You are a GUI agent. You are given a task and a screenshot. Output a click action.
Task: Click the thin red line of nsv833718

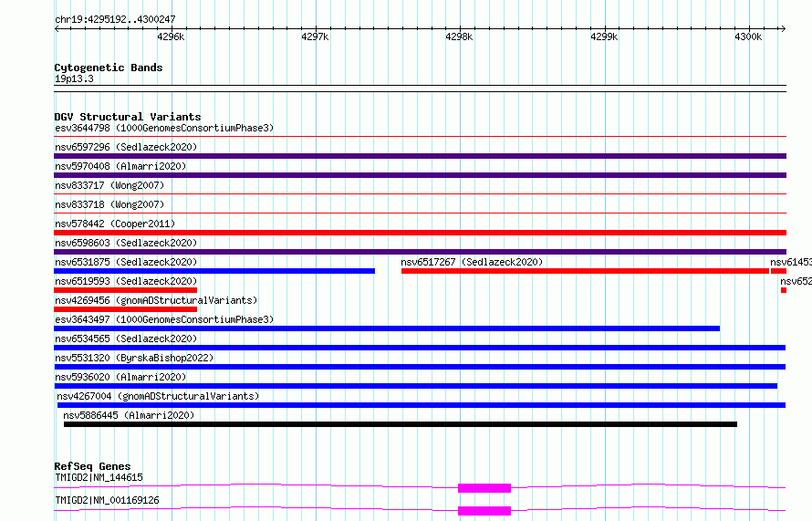click(420, 213)
